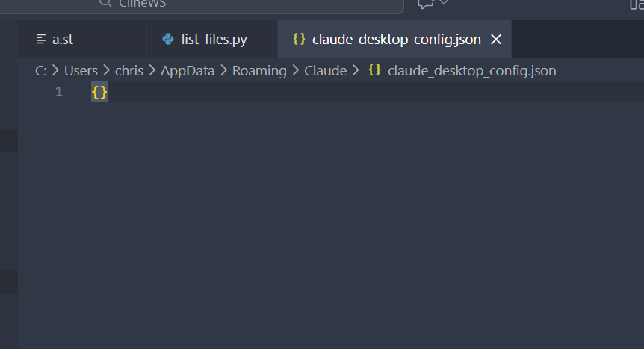Click line number 1 in the gutter
This screenshot has height=349, width=644.
tap(59, 93)
